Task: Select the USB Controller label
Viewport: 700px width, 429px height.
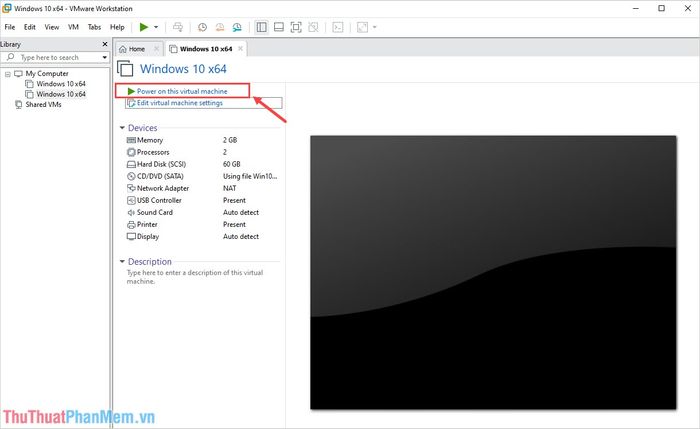Action: click(159, 200)
